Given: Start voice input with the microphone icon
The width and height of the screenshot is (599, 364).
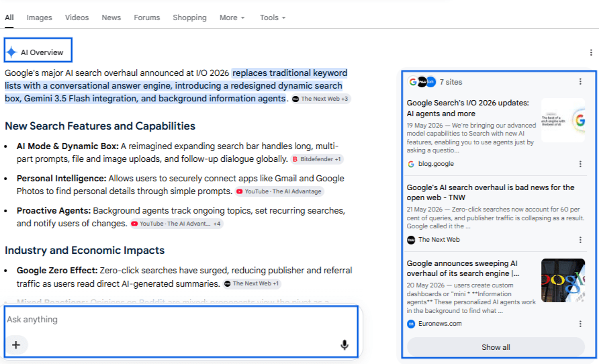Looking at the screenshot, I should (344, 345).
